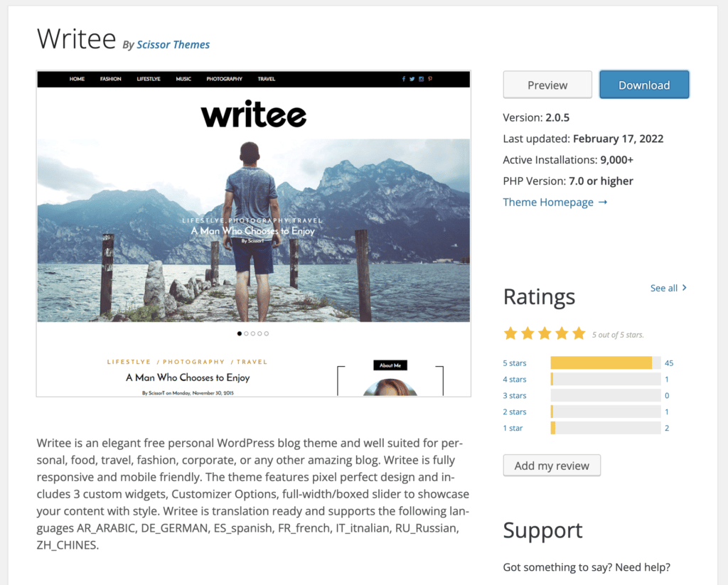728x585 pixels.
Task: Click the 1 star rating bar
Action: pos(606,428)
